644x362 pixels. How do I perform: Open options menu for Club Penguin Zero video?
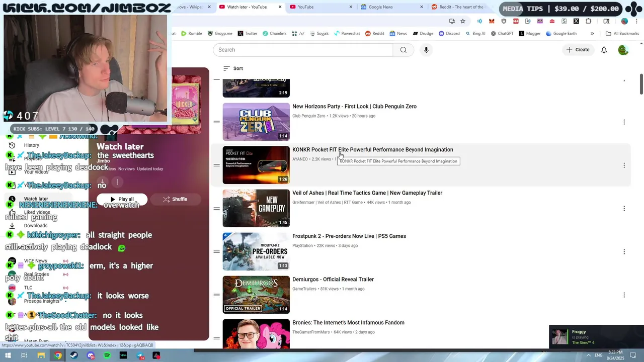tap(624, 122)
